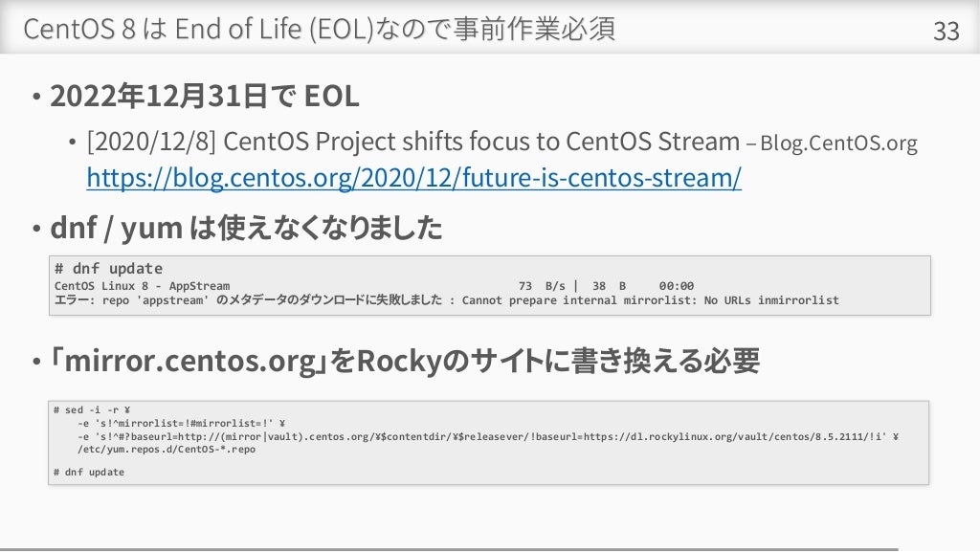Image resolution: width=980 pixels, height=552 pixels.
Task: Click the '73 B/s' transfer speed text
Action: [541, 286]
